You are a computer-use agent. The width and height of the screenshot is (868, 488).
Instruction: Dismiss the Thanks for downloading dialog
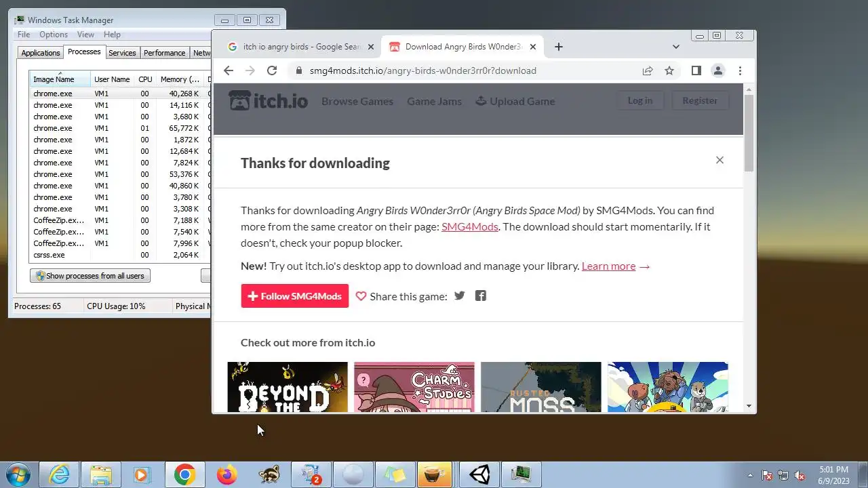[x=719, y=160]
